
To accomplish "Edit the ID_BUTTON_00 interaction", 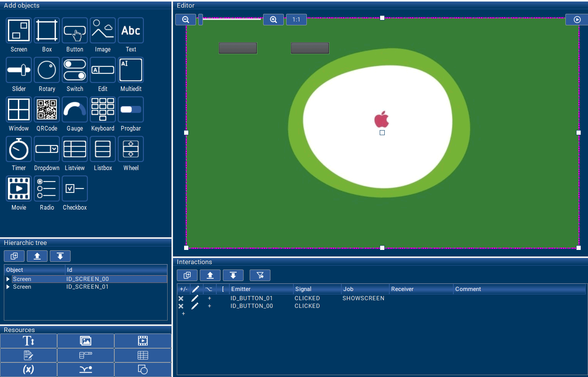I will [x=195, y=306].
